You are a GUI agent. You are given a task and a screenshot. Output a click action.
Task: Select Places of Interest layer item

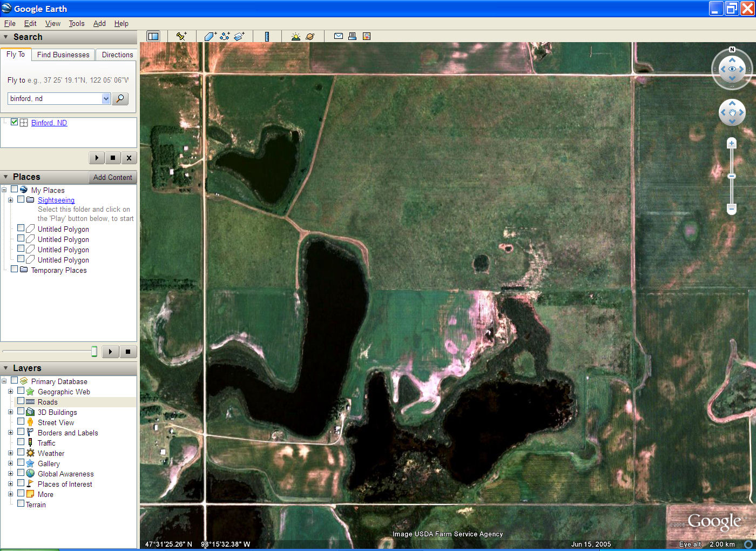click(65, 484)
